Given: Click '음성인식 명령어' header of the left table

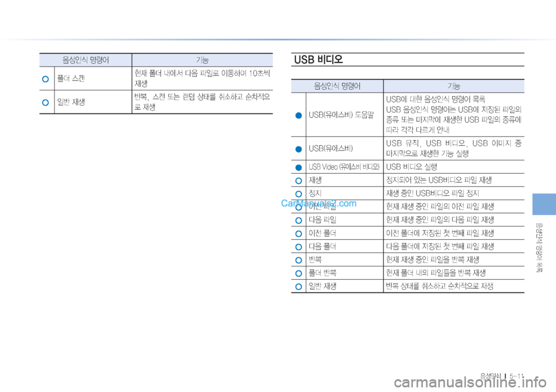Looking at the screenshot, I should click(x=86, y=60).
